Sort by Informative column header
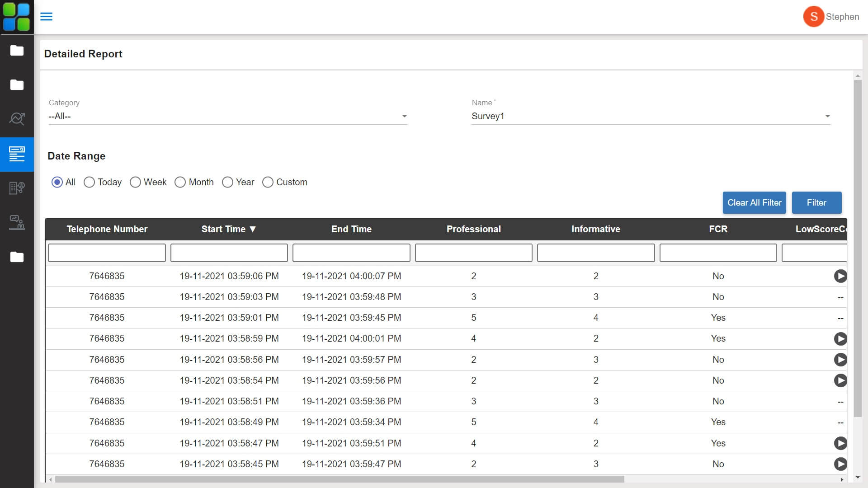 [x=595, y=229]
